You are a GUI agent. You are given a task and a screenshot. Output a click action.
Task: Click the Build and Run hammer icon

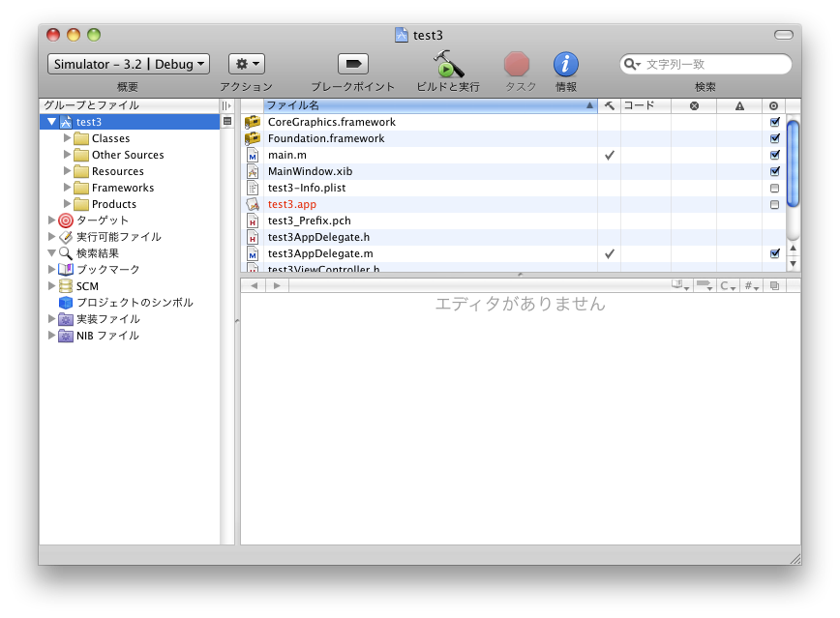tap(447, 65)
